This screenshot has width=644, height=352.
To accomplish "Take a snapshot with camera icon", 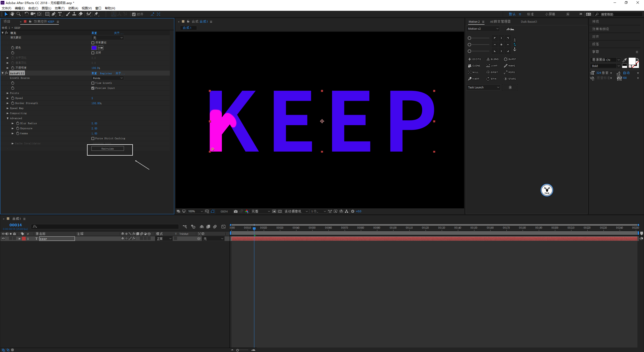I will pyautogui.click(x=235, y=212).
